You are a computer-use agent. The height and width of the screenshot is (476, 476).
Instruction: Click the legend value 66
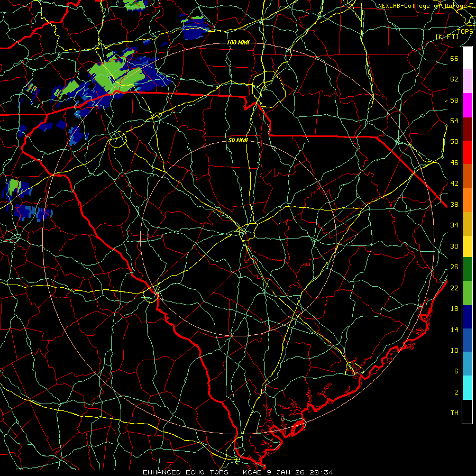[454, 59]
